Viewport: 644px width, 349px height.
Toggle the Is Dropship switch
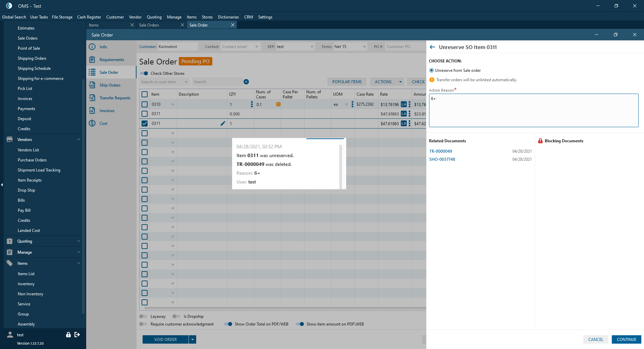click(x=176, y=316)
